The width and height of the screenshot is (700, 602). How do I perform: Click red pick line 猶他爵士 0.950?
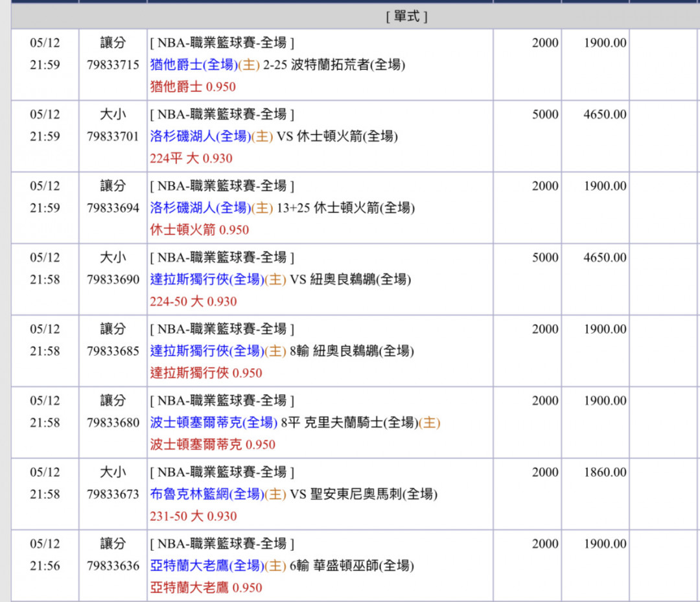click(193, 87)
